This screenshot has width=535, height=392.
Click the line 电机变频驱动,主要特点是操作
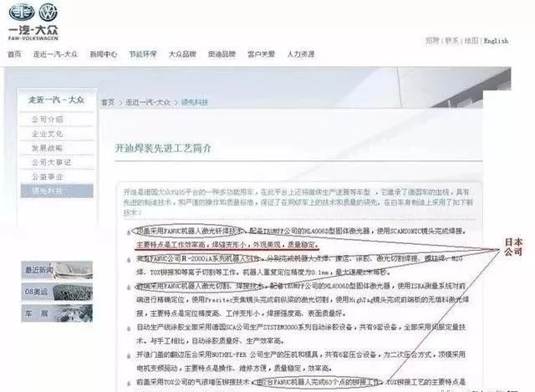point(234,369)
